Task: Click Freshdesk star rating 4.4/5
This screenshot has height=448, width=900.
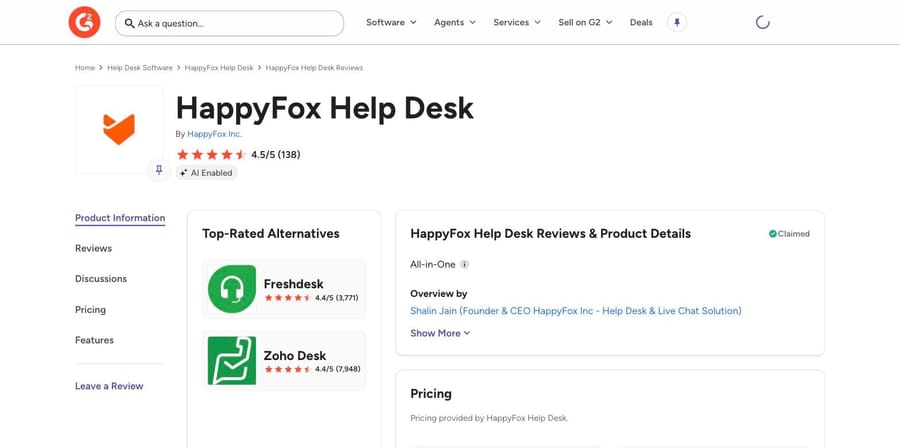Action: (x=312, y=298)
